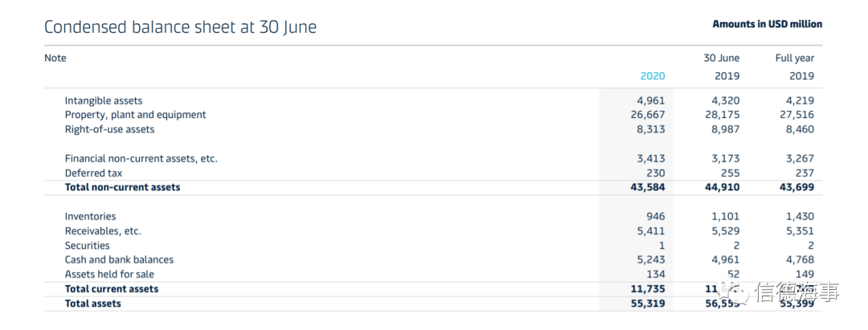Click the Property, plant and equipment label
Image resolution: width=868 pixels, height=330 pixels.
tap(135, 115)
